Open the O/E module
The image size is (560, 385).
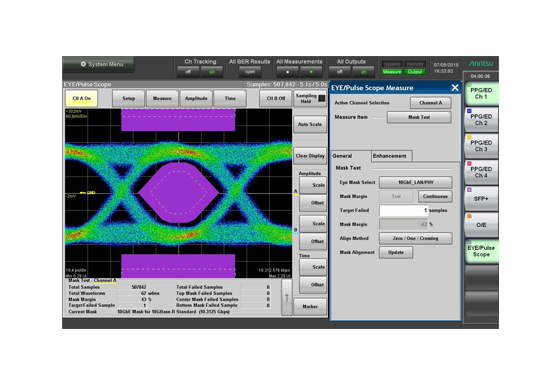pos(481,225)
